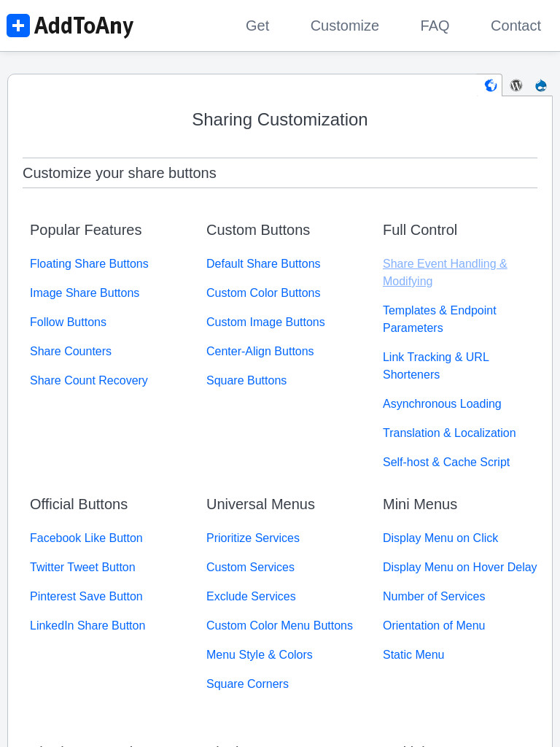Open Display Menu on Click link
Screen dimensions: 560x747
click(440, 538)
